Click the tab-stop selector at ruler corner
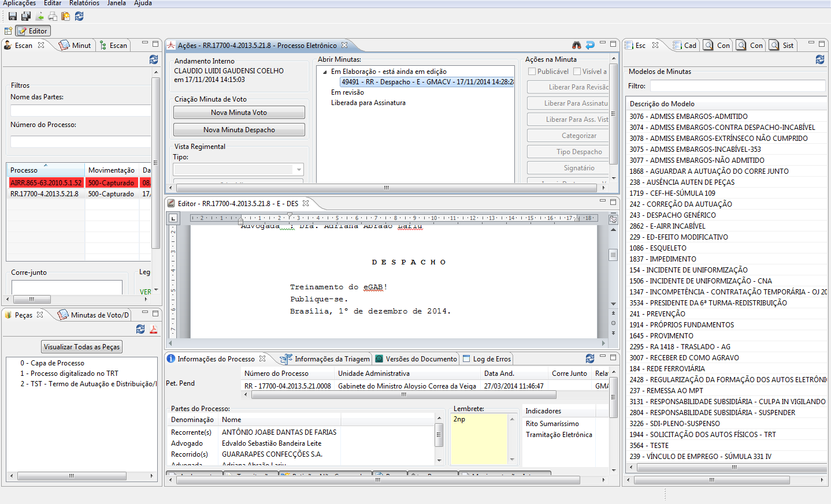The image size is (831, 504). pos(173,218)
